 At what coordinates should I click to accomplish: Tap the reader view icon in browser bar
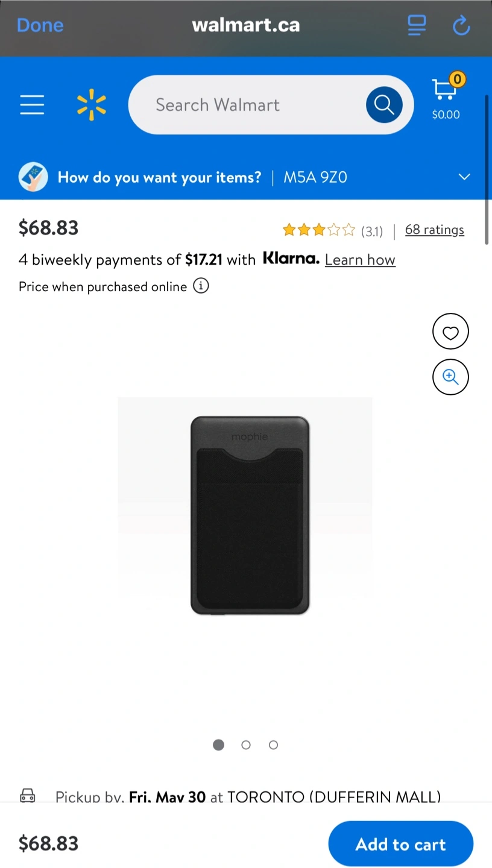pyautogui.click(x=417, y=25)
